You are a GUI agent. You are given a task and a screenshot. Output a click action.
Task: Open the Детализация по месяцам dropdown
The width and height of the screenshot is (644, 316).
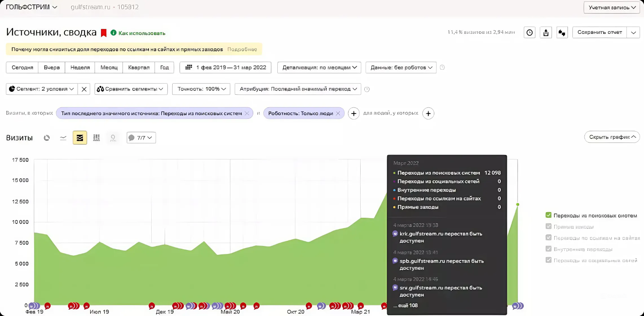pyautogui.click(x=319, y=68)
